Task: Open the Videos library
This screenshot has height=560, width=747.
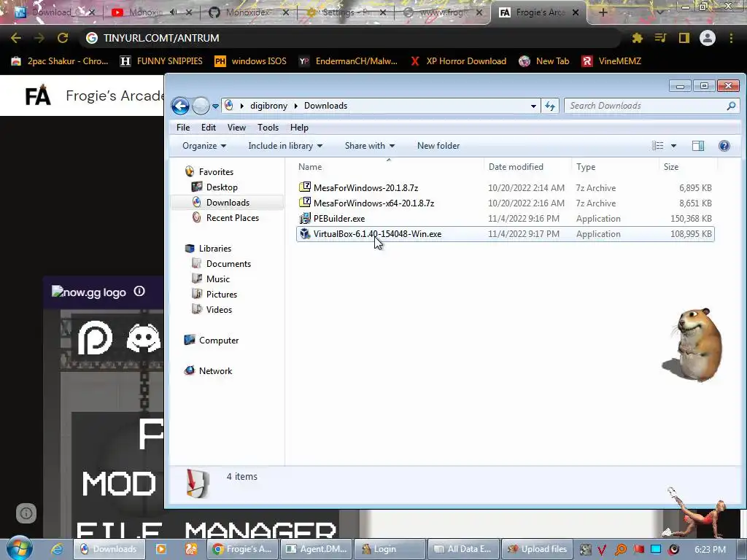Action: pyautogui.click(x=219, y=309)
